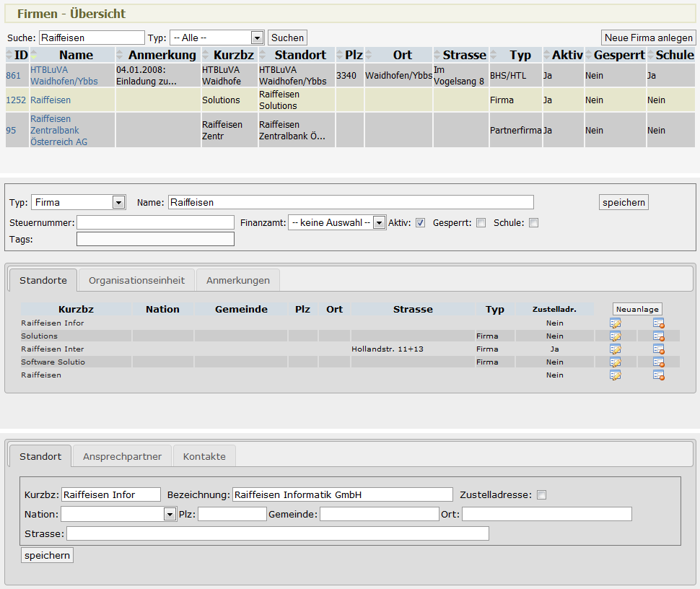The image size is (700, 589).
Task: Open the Ansprechpartner tab
Action: [122, 456]
